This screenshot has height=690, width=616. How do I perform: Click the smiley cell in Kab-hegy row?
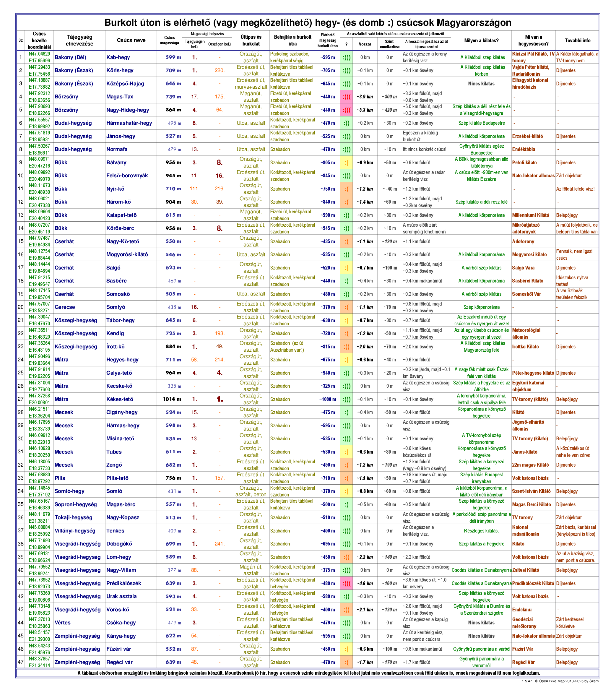[x=346, y=58]
